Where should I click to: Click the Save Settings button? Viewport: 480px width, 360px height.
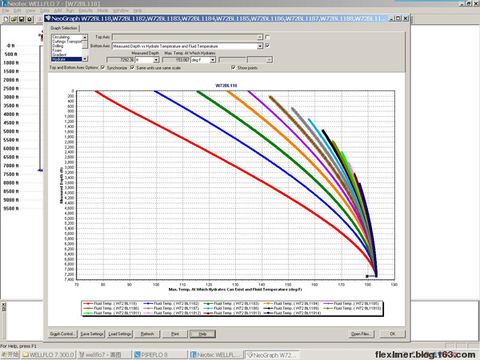coord(92,334)
